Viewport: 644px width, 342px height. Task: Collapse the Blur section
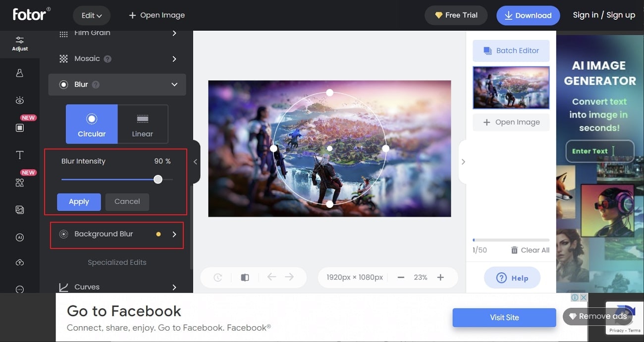pyautogui.click(x=174, y=85)
